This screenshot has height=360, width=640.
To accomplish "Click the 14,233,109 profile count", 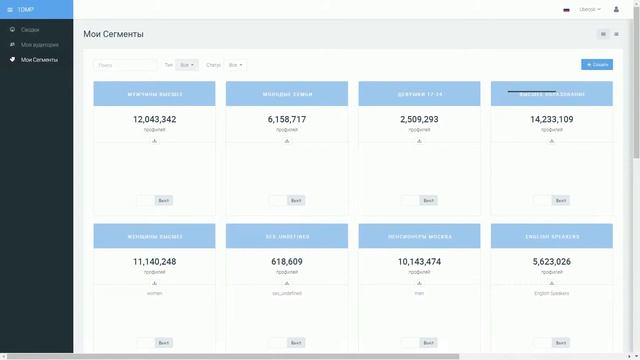I will [x=551, y=119].
